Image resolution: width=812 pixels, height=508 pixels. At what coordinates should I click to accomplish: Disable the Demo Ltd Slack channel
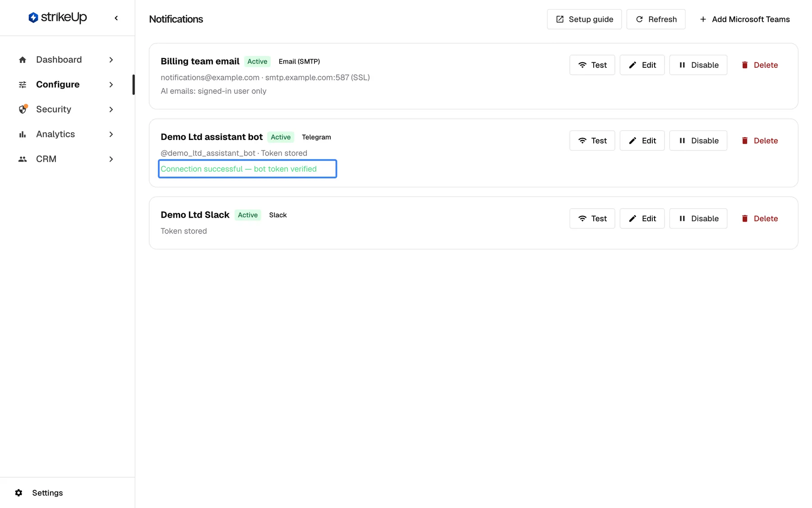pos(698,219)
